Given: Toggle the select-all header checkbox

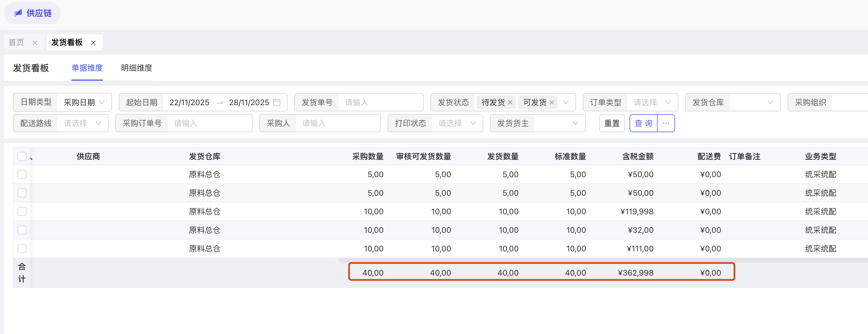Looking at the screenshot, I should pos(22,156).
